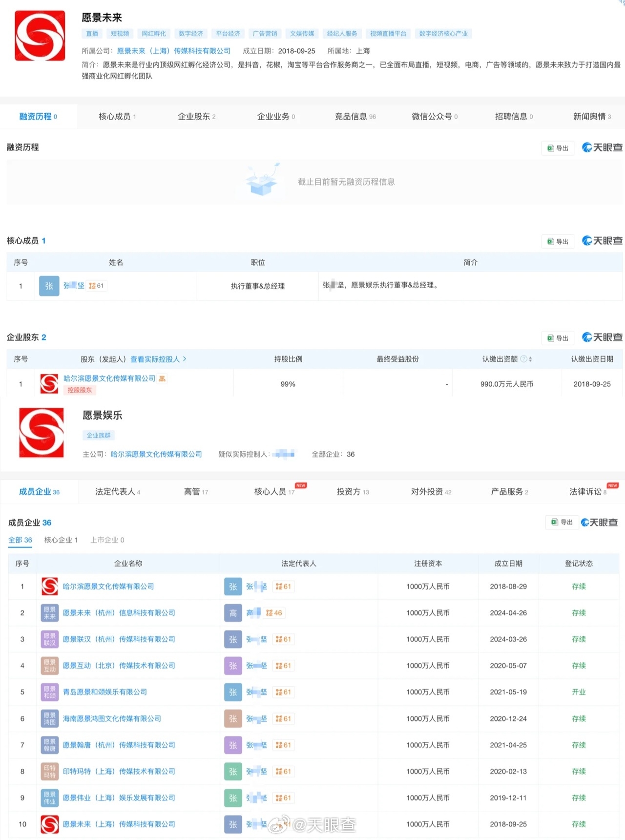Click the 网红孵化 tag
Image resolution: width=625 pixels, height=840 pixels.
click(x=154, y=34)
